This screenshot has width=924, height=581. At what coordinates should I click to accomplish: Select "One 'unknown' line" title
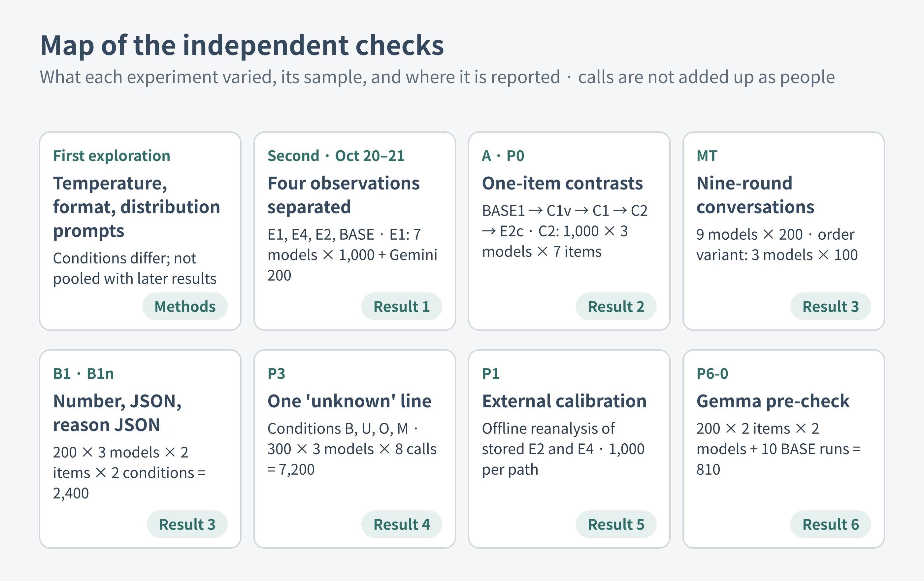click(349, 401)
